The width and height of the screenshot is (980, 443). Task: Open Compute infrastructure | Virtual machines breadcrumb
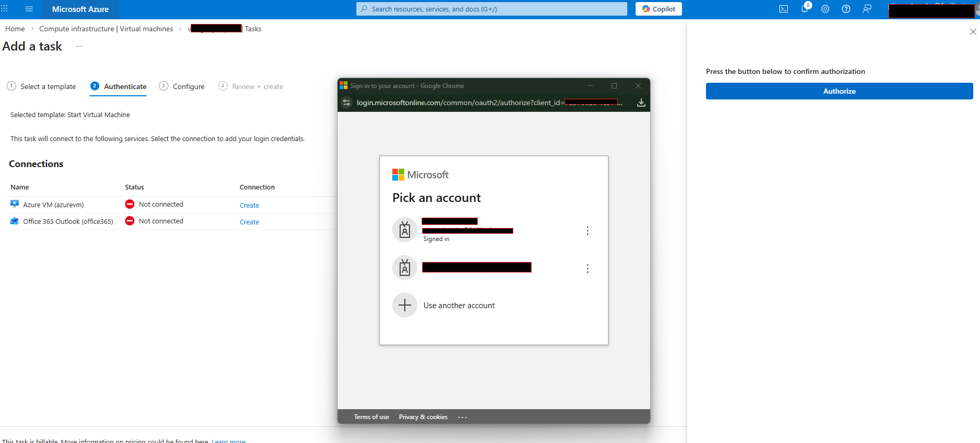pyautogui.click(x=106, y=29)
